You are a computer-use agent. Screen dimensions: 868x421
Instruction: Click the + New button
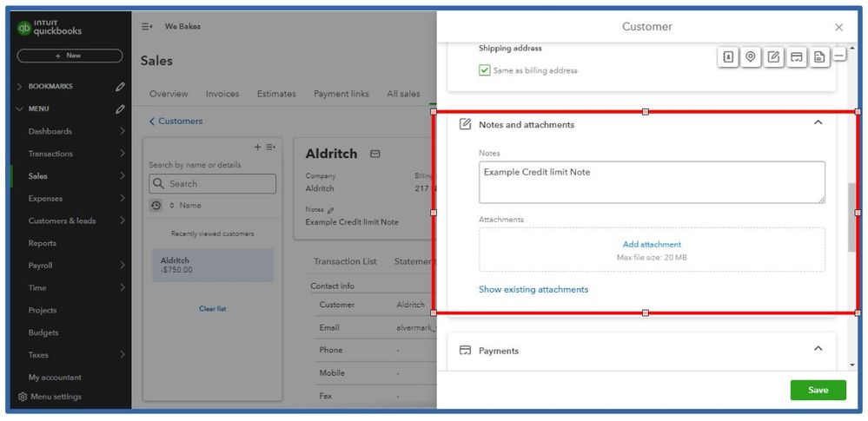(x=70, y=56)
